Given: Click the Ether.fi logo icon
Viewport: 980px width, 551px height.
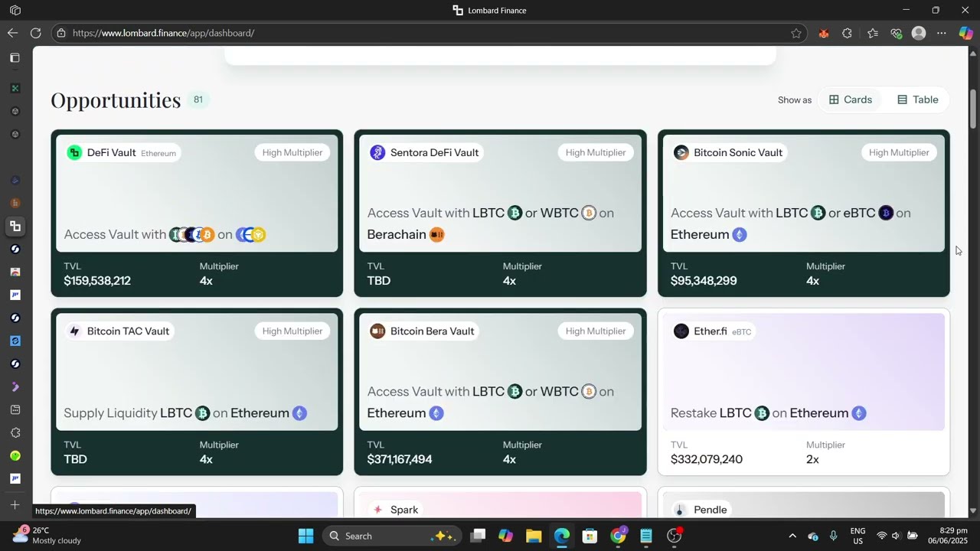Looking at the screenshot, I should pos(681,331).
